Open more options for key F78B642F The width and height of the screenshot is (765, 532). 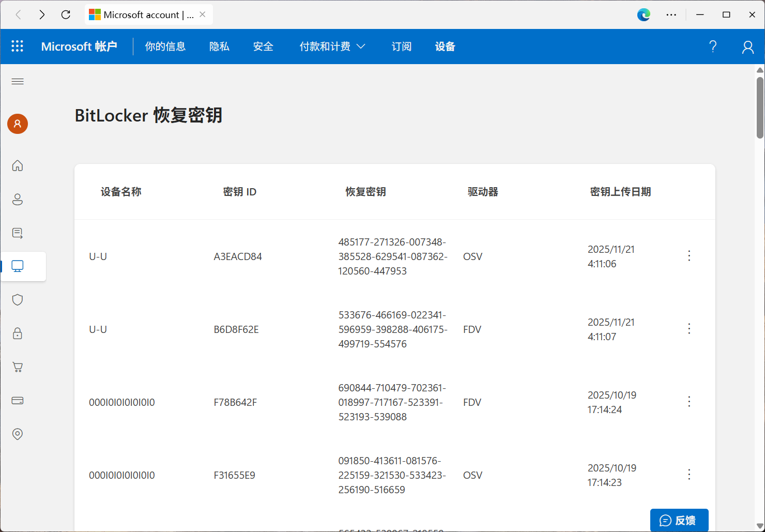click(689, 402)
